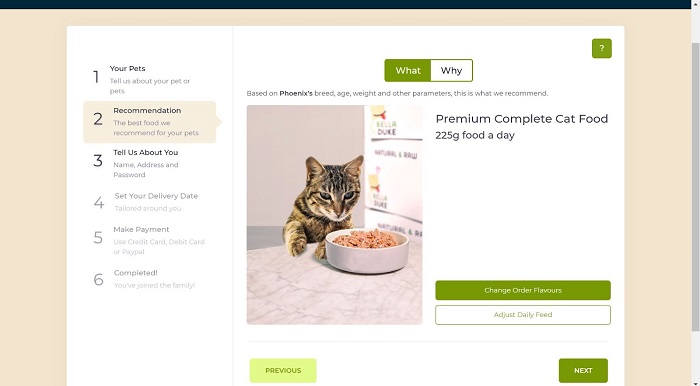
Task: Click the Adjust Daily Feed button
Action: (x=523, y=315)
